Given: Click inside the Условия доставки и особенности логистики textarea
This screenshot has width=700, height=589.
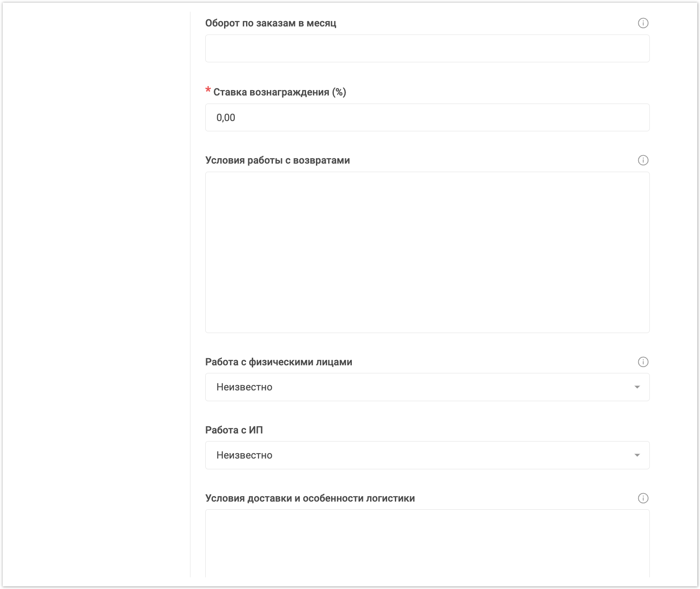Looking at the screenshot, I should point(427,543).
